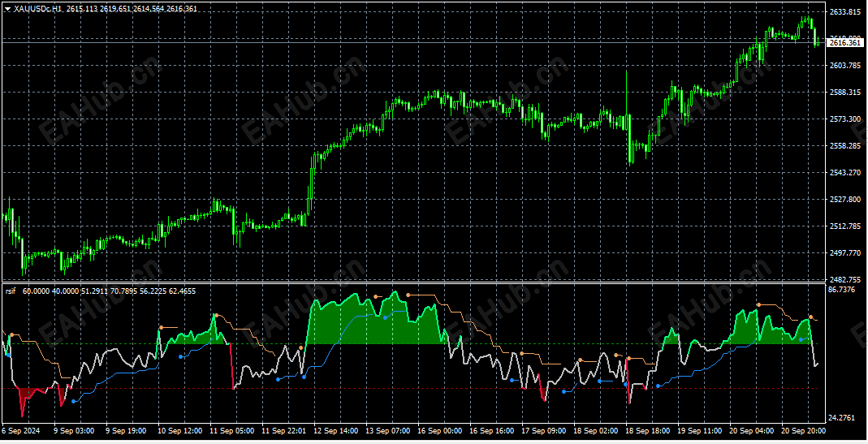Select the high price value 2619.651

point(115,9)
